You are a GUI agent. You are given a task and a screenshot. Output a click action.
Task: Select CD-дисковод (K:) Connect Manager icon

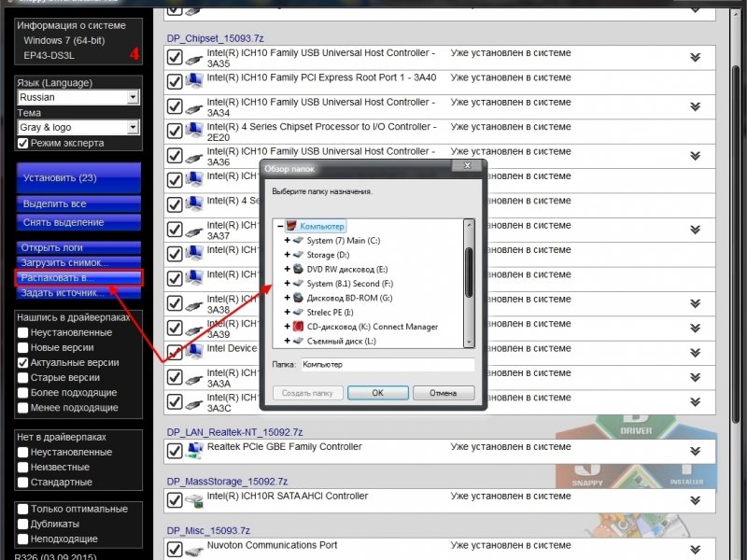click(298, 326)
